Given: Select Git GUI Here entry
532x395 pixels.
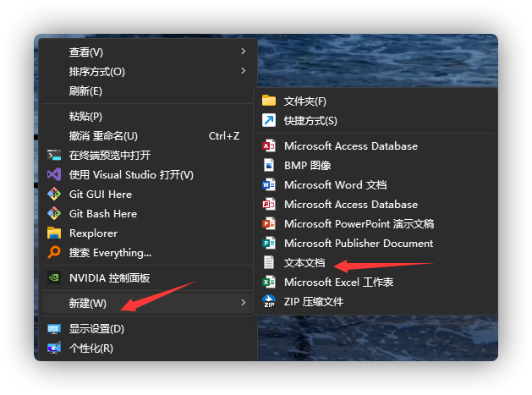Looking at the screenshot, I should point(147,194).
